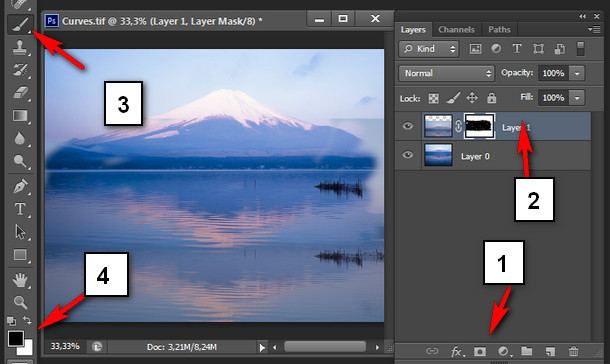Open the Opacity slider dropdown arrow
610x364 pixels.
(577, 73)
